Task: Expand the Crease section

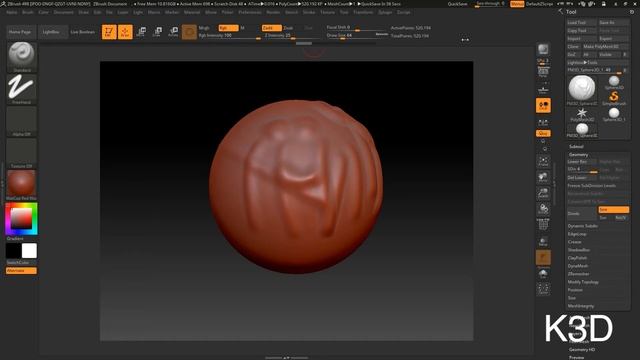Action: (574, 242)
